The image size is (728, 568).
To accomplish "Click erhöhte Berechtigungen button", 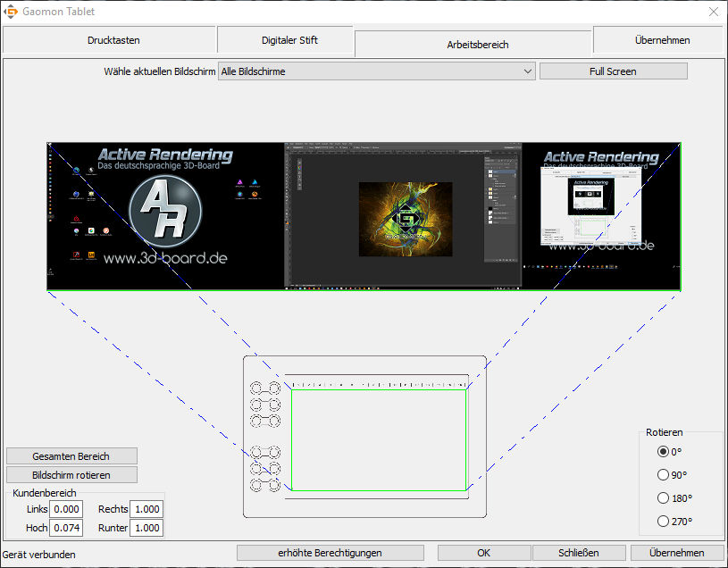I will 331,553.
